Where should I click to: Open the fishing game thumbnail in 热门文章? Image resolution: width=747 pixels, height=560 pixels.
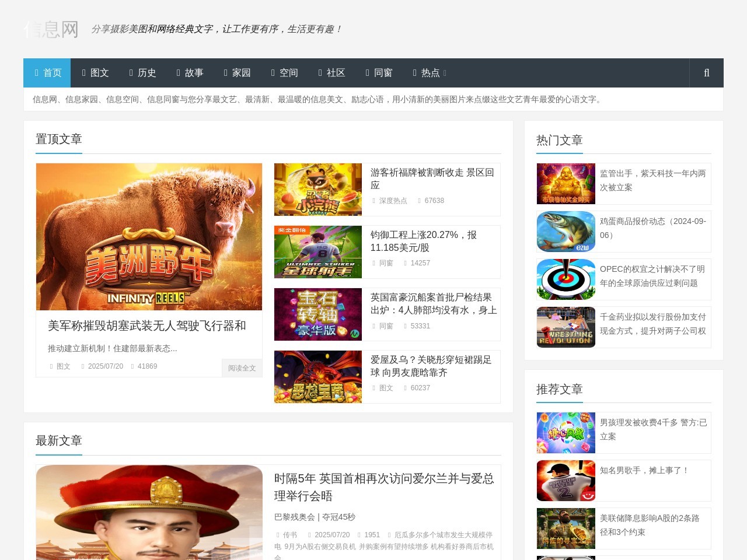[566, 232]
